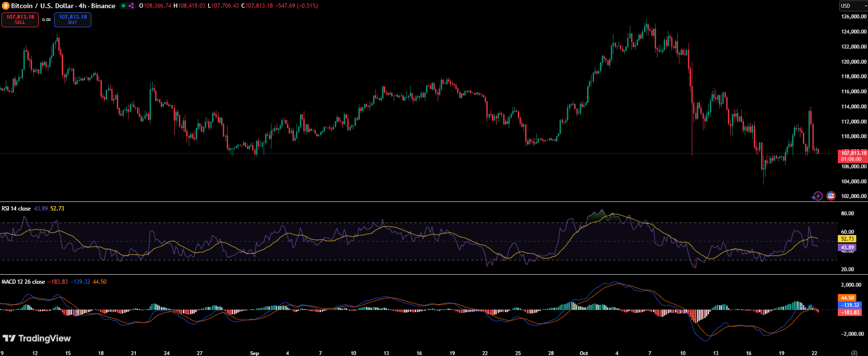This screenshot has height=356, width=868.
Task: Click the purple lightning icon on the chart
Action: click(x=817, y=196)
